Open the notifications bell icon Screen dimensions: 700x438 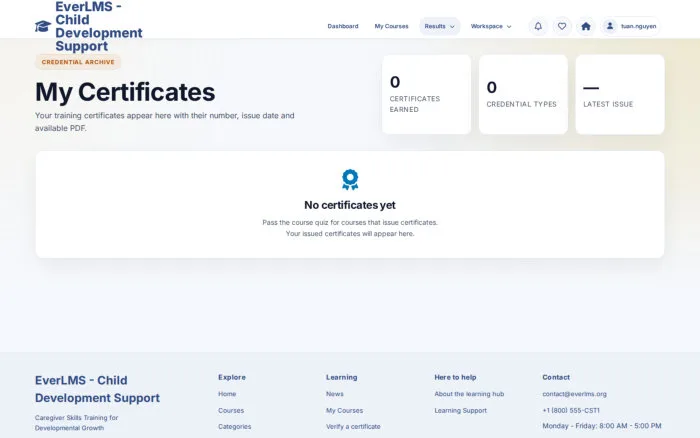coord(538,26)
